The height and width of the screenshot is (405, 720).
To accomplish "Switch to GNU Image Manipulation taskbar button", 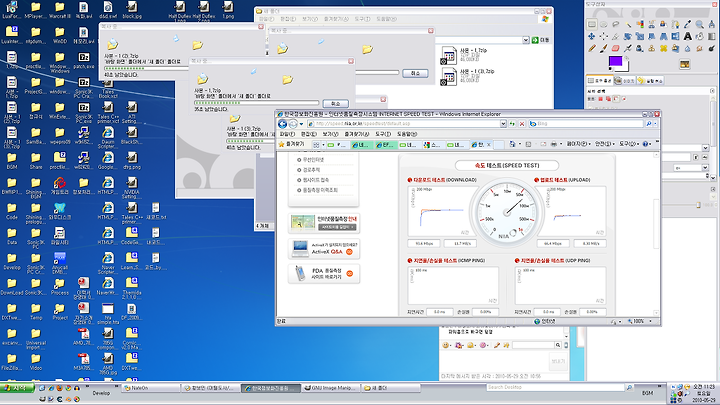I will [x=331, y=388].
